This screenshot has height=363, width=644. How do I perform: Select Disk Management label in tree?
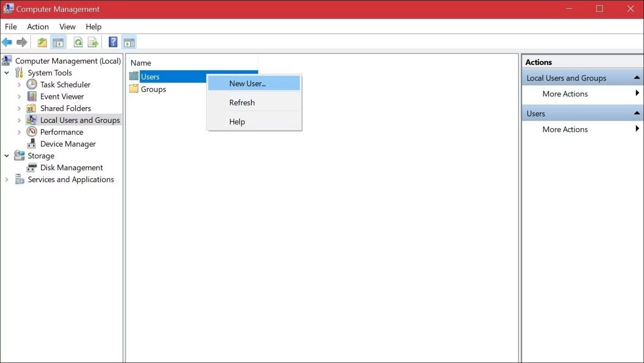click(x=72, y=168)
